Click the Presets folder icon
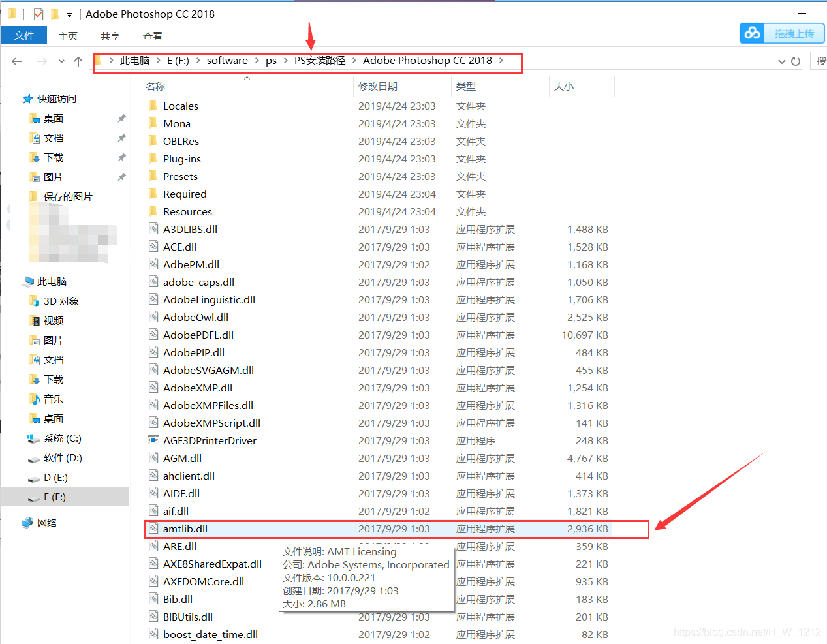This screenshot has height=644, width=827. click(153, 176)
